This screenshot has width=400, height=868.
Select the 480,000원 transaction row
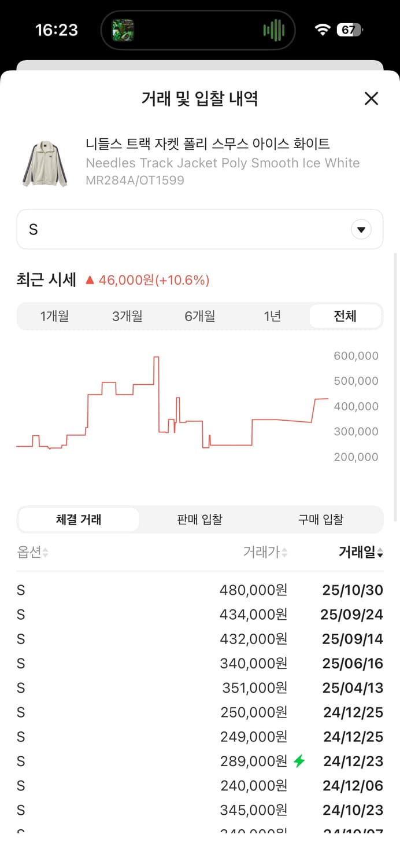[199, 590]
